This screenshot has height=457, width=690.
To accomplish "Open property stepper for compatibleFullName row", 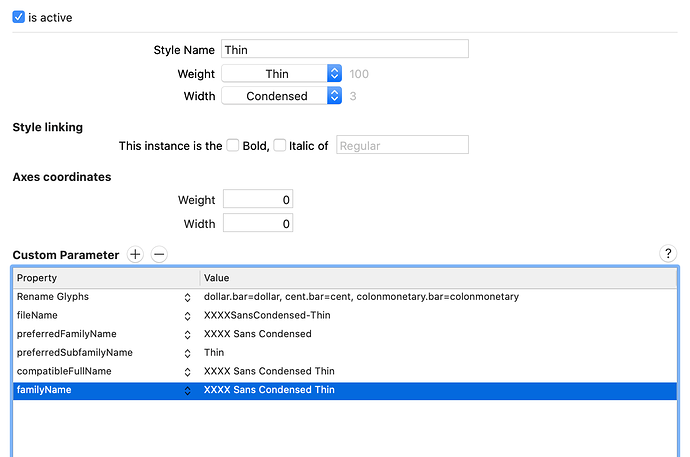I will click(187, 372).
